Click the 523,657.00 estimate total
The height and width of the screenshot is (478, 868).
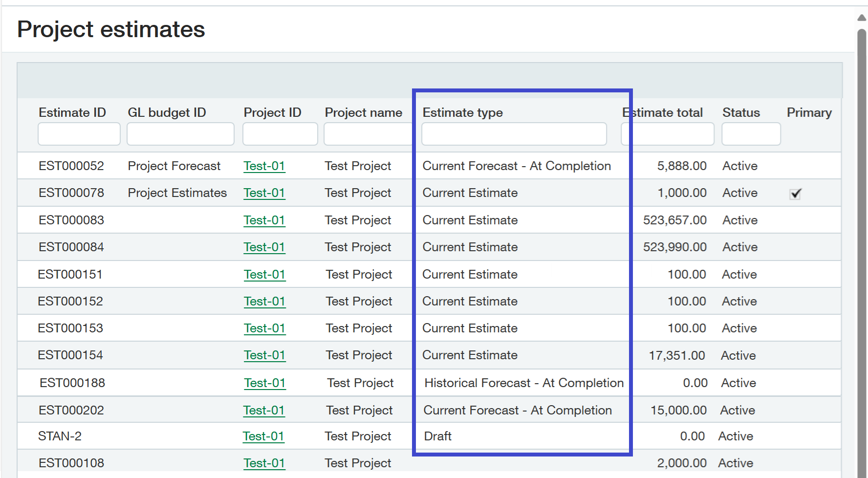(675, 220)
